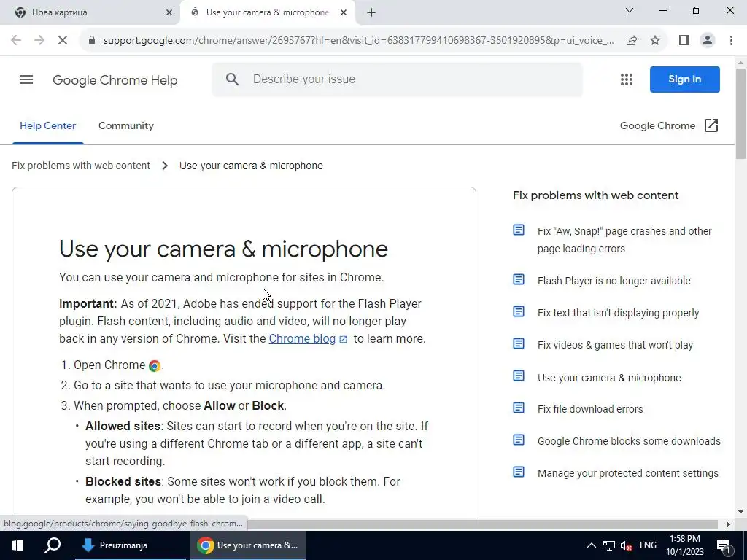Click the Google Chrome product link
The height and width of the screenshot is (560, 747).
[x=657, y=125]
